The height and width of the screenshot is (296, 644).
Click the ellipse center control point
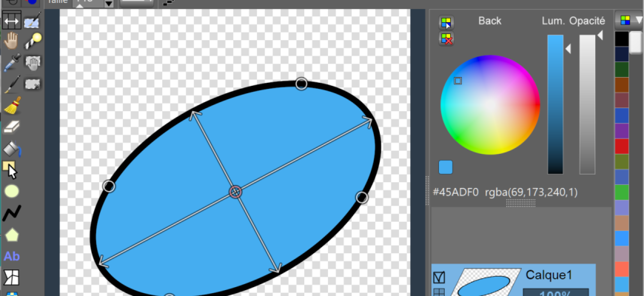[x=235, y=192]
